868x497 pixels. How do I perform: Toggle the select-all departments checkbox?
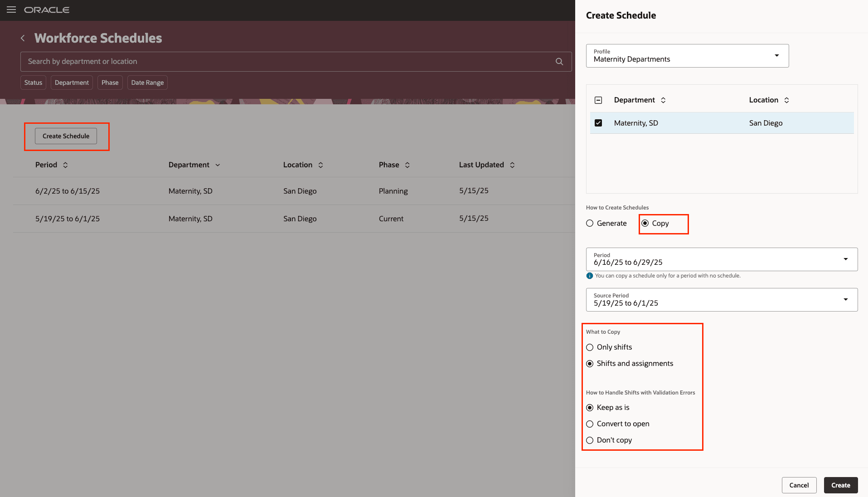(x=598, y=100)
